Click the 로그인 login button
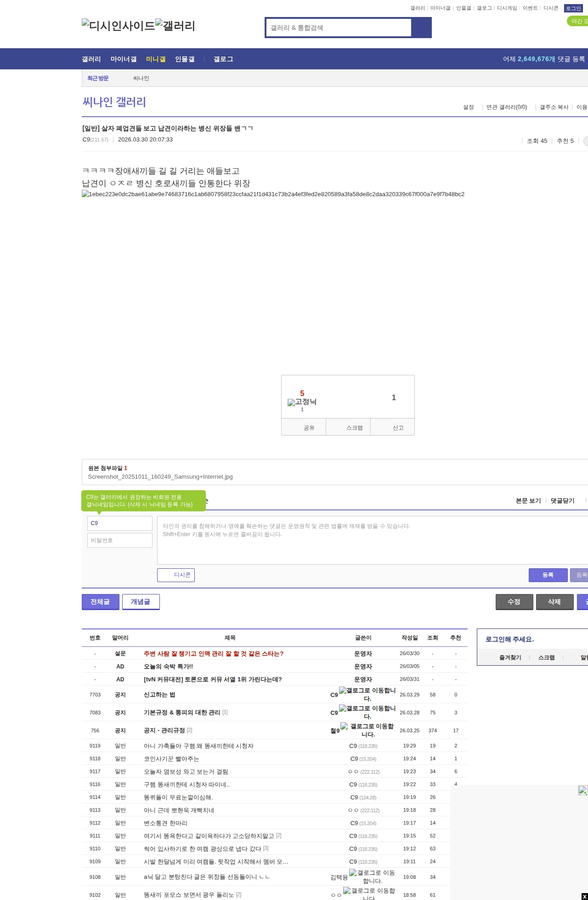This screenshot has height=900, width=588. (573, 8)
